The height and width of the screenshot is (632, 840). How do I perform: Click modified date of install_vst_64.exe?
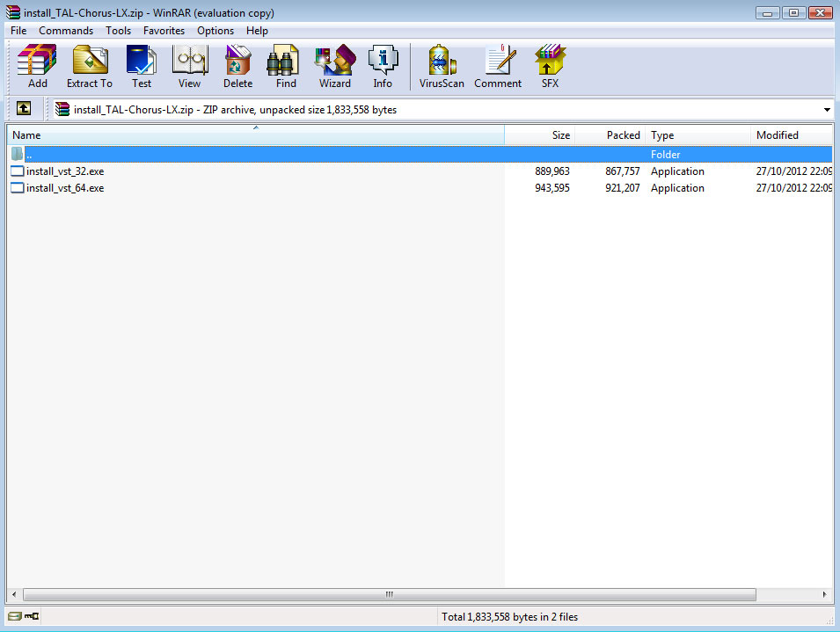pos(794,188)
